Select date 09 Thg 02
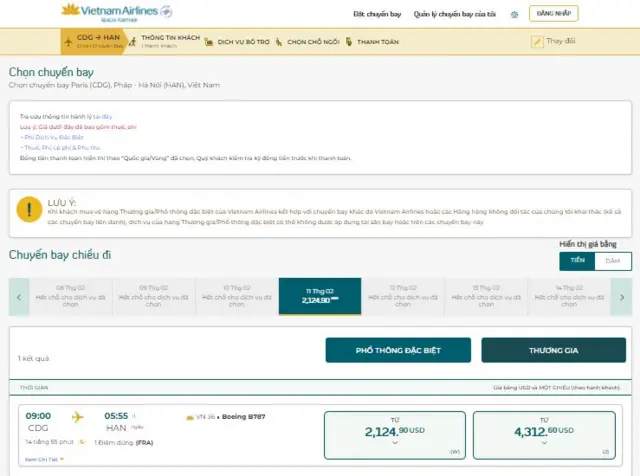Image resolution: width=640 pixels, height=476 pixels. point(153,297)
